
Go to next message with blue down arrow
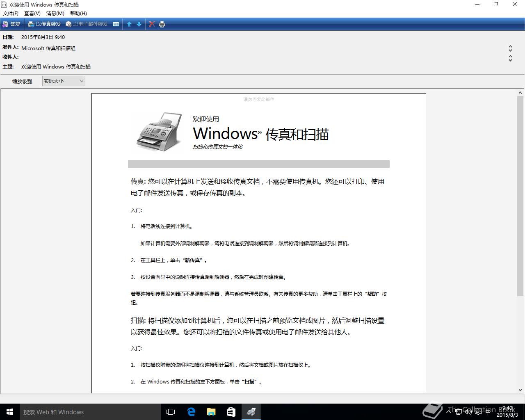click(x=139, y=24)
